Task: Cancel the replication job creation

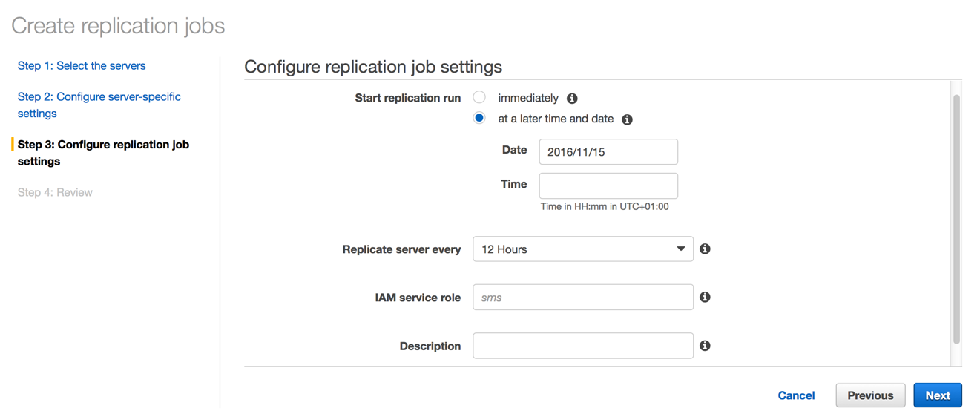Action: pyautogui.click(x=796, y=396)
